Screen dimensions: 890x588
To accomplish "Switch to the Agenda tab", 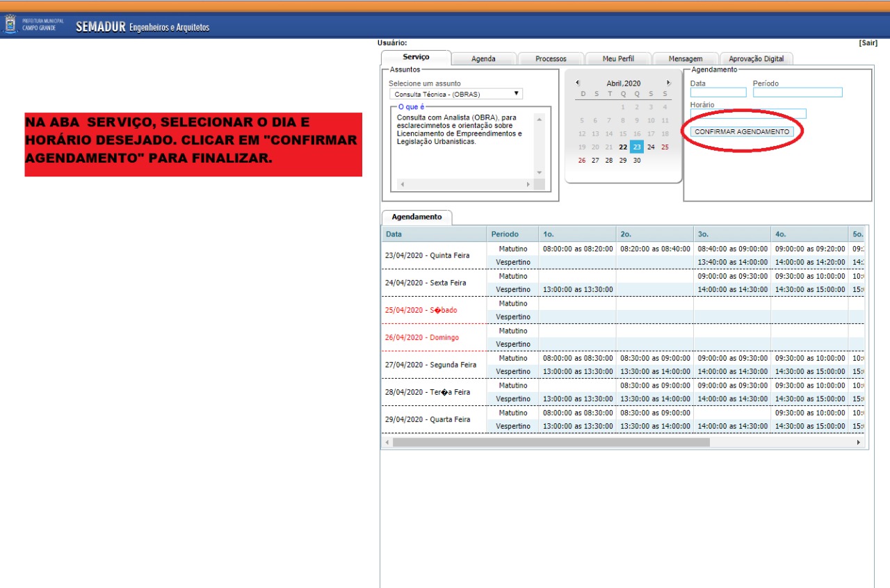I will pyautogui.click(x=483, y=59).
